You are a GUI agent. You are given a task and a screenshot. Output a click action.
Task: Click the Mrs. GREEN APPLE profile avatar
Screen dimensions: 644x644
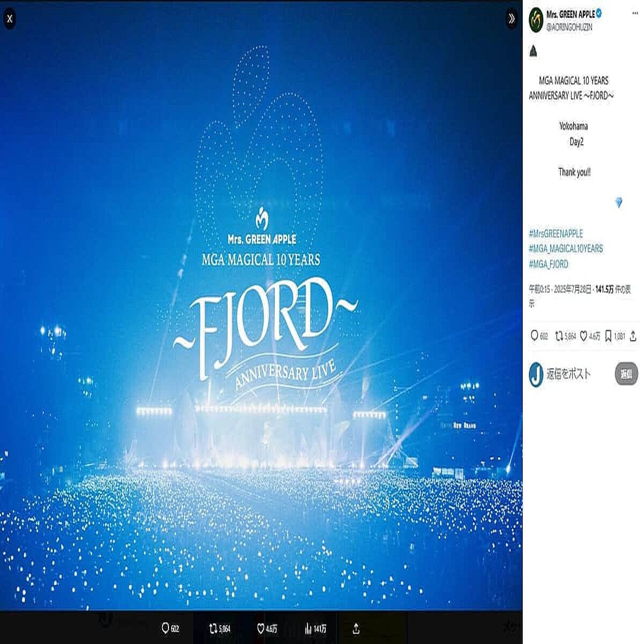click(x=536, y=20)
